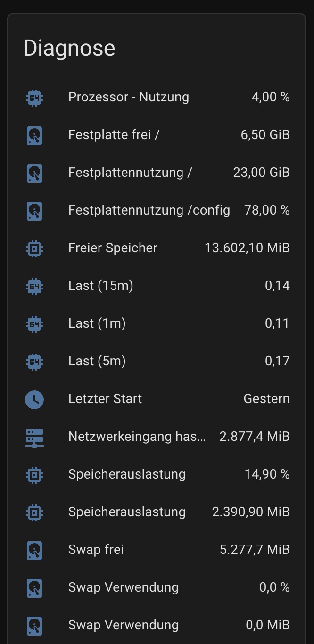Click the Freier Speicher memory chip icon
The image size is (314, 644).
34,248
